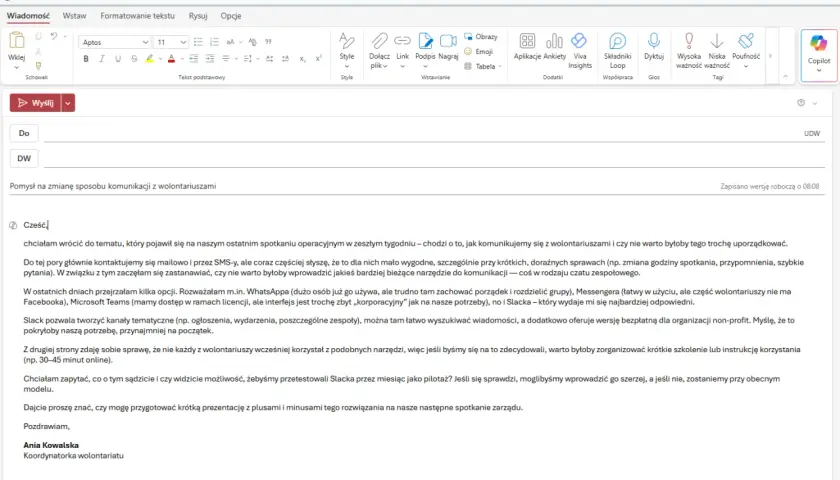Open the Wyślij send options arrow
Image resolution: width=840 pixels, height=480 pixels.
[68, 103]
